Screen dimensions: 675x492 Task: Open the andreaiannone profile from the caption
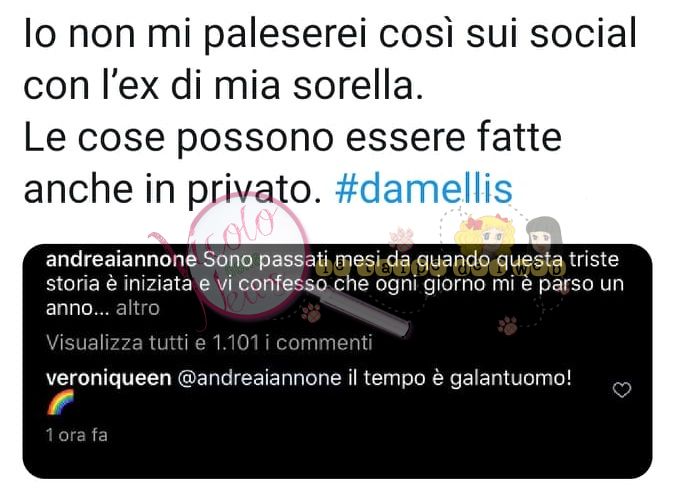click(x=121, y=259)
